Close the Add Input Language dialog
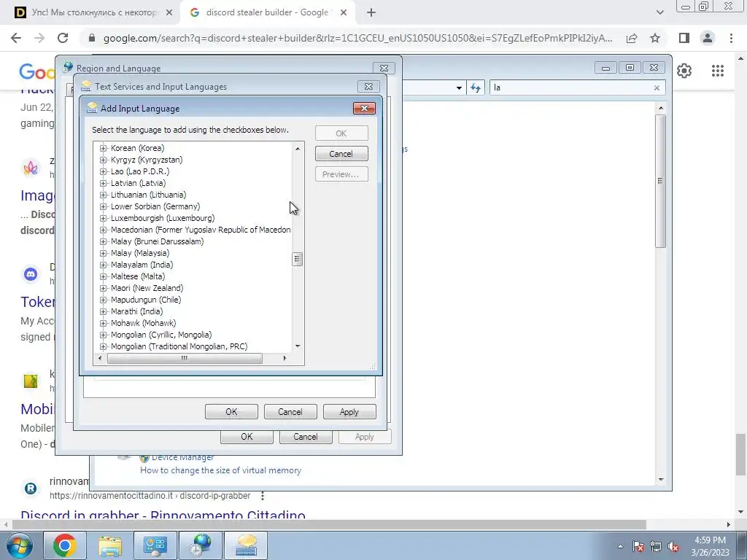This screenshot has width=747, height=560. click(x=364, y=108)
